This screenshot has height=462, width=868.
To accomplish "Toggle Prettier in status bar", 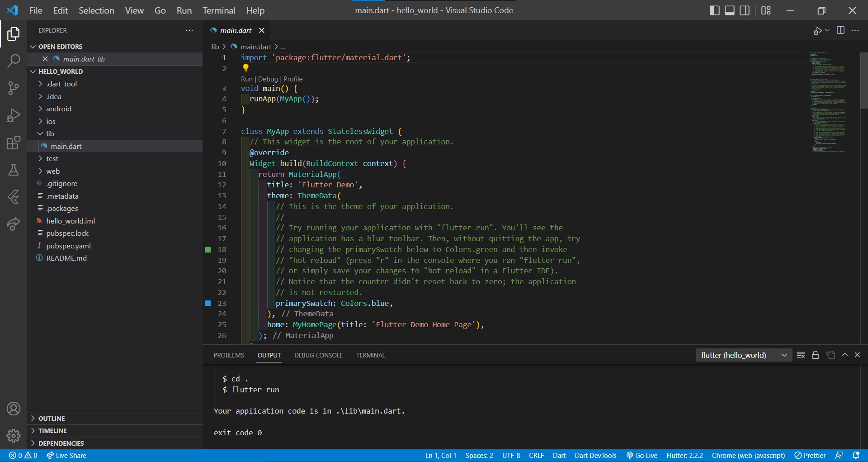I will click(810, 456).
